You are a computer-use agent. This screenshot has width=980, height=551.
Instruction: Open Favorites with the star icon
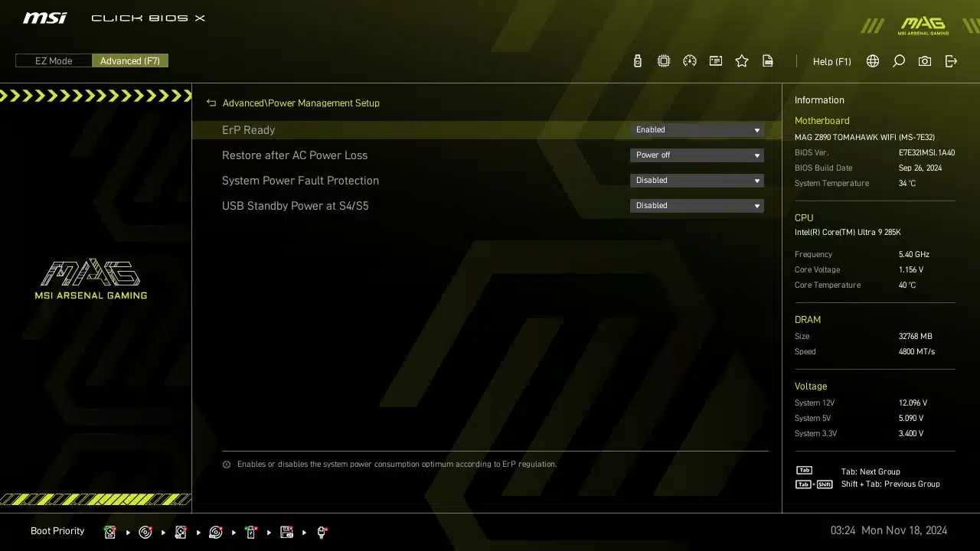(x=742, y=61)
